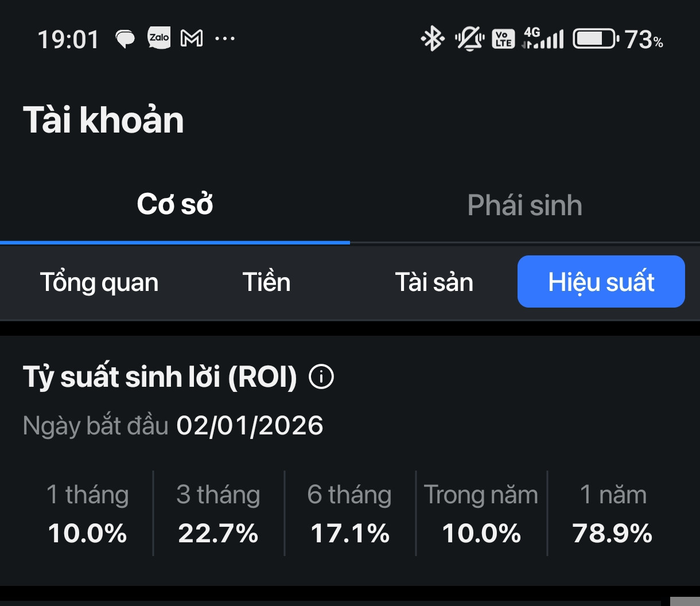Image resolution: width=700 pixels, height=606 pixels.
Task: Tap the 4G signal strength icon
Action: tap(543, 38)
